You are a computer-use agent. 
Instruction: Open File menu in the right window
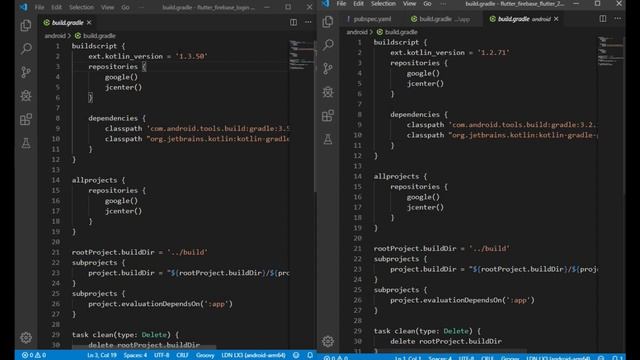click(x=341, y=4)
